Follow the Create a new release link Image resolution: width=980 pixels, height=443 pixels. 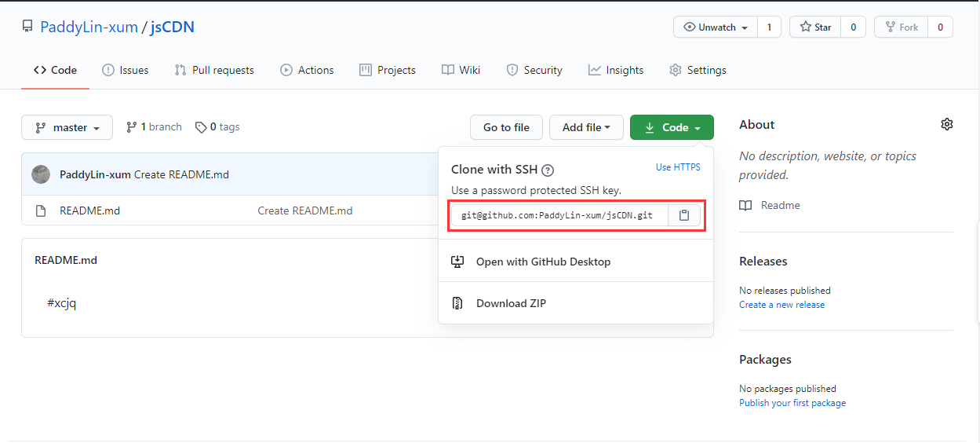(x=781, y=305)
